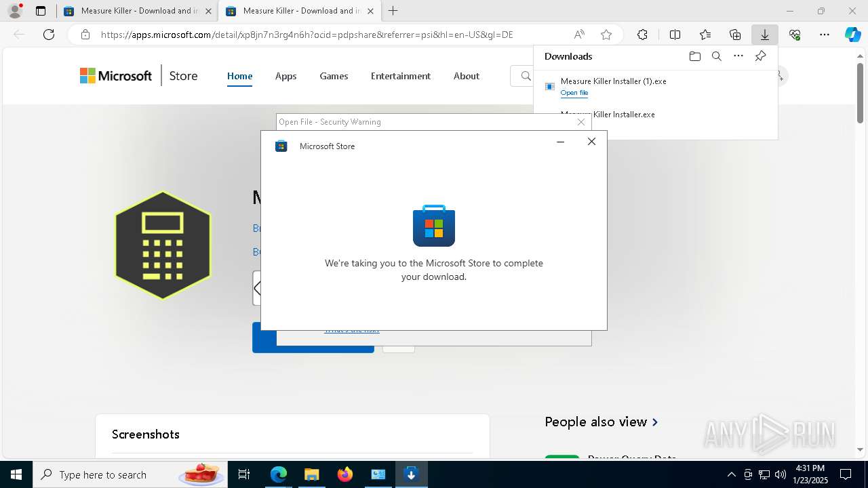Open the Games navigation item

pyautogui.click(x=334, y=76)
